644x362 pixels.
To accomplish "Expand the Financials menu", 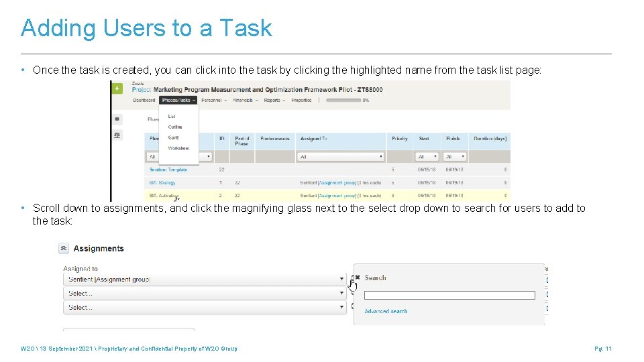I will 246,100.
